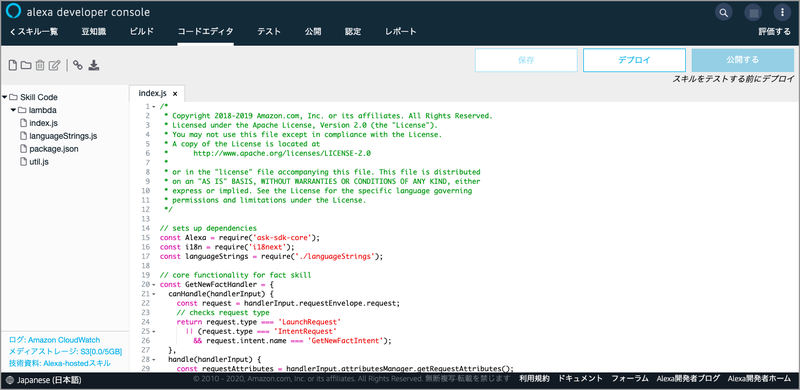Click the download skill code icon

pyautogui.click(x=94, y=65)
